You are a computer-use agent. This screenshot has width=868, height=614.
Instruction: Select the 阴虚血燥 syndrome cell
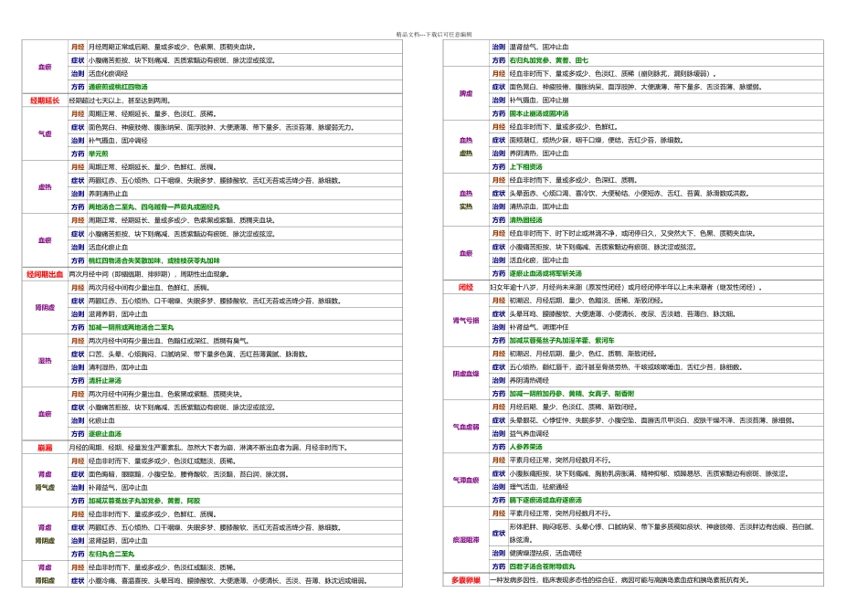coord(465,373)
